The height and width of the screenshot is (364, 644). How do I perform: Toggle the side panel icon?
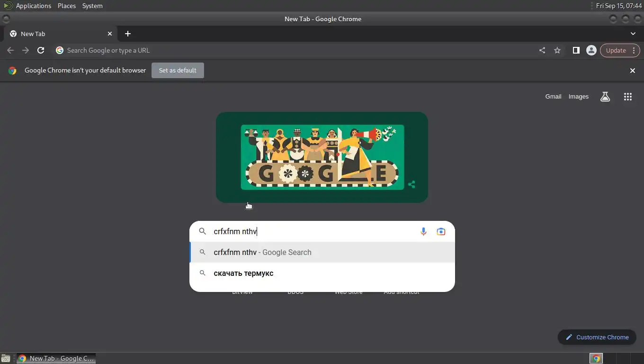point(576,50)
